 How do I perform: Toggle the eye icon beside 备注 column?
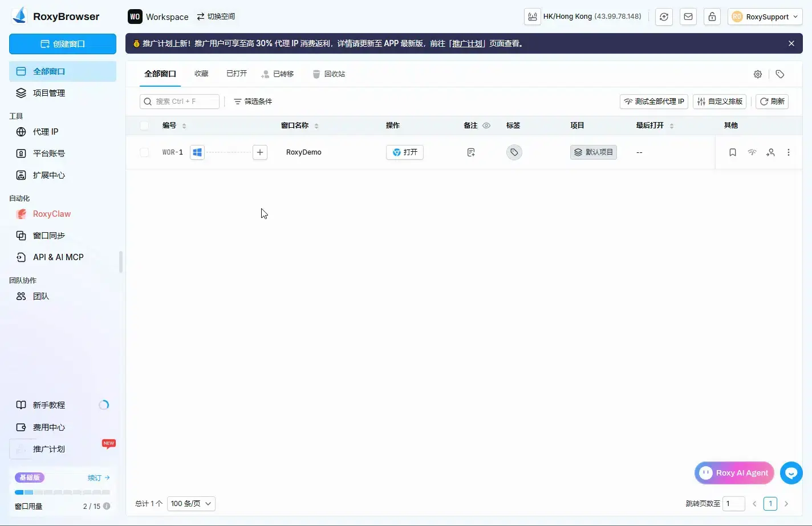coord(486,126)
